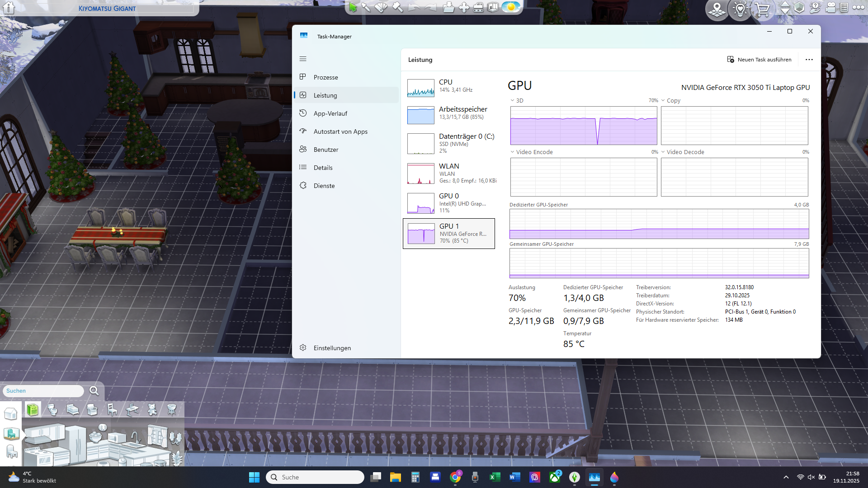Viewport: 868px width, 488px height.
Task: Click the camera controls icon top right
Action: point(830,8)
